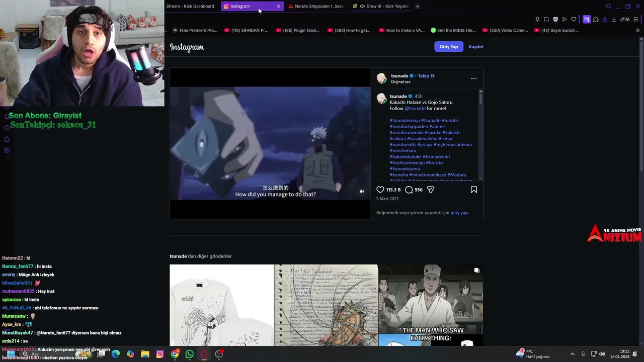Open THE MAN WHO SAW EVERYTHING post
644x362 pixels.
431,305
